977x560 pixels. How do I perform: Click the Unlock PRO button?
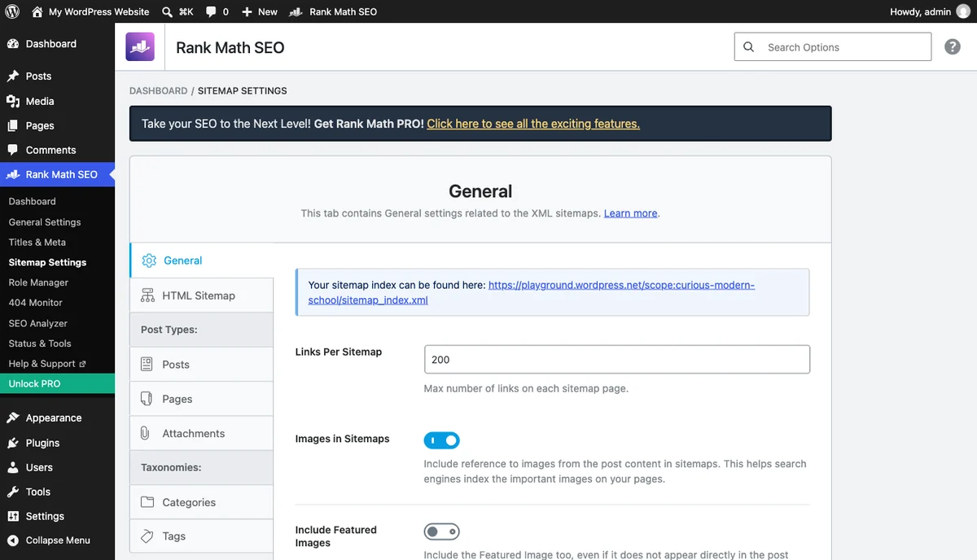click(57, 383)
